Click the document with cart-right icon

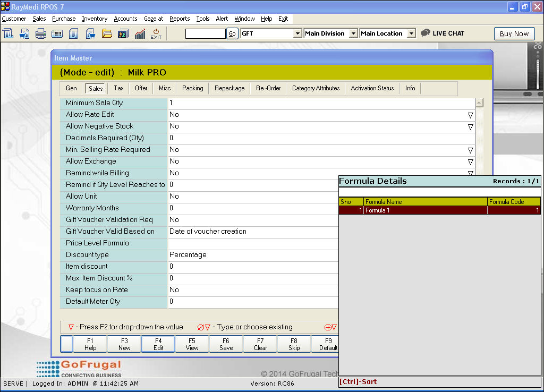point(90,33)
